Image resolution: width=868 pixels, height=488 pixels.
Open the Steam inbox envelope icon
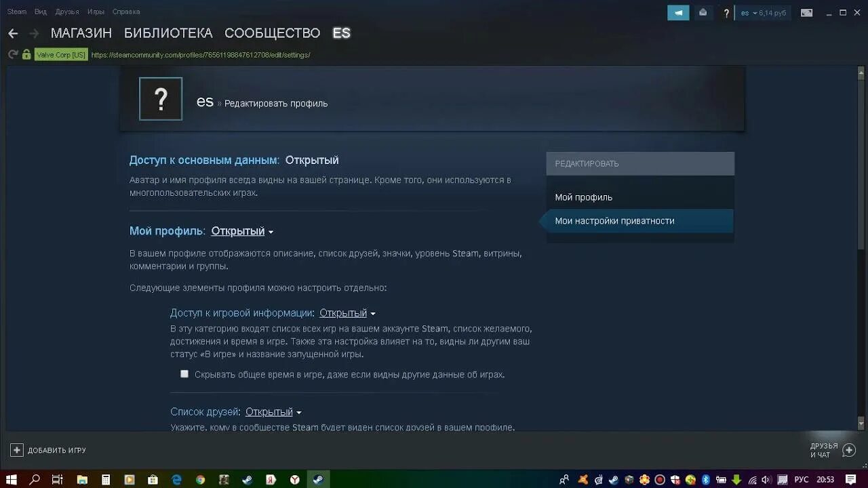tap(703, 12)
